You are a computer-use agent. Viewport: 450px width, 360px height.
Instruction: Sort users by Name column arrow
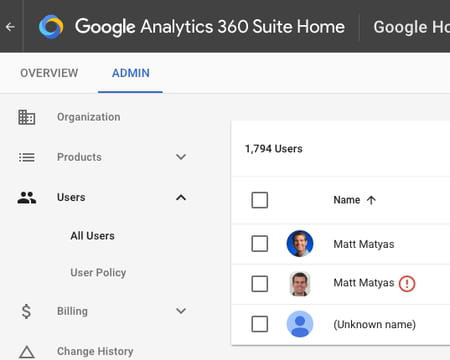coord(371,200)
